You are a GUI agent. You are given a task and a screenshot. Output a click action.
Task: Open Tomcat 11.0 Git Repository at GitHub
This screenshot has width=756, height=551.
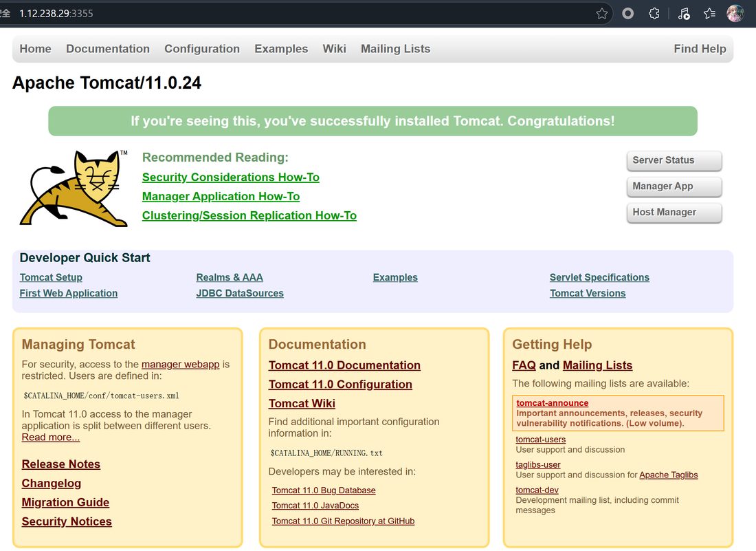point(343,521)
